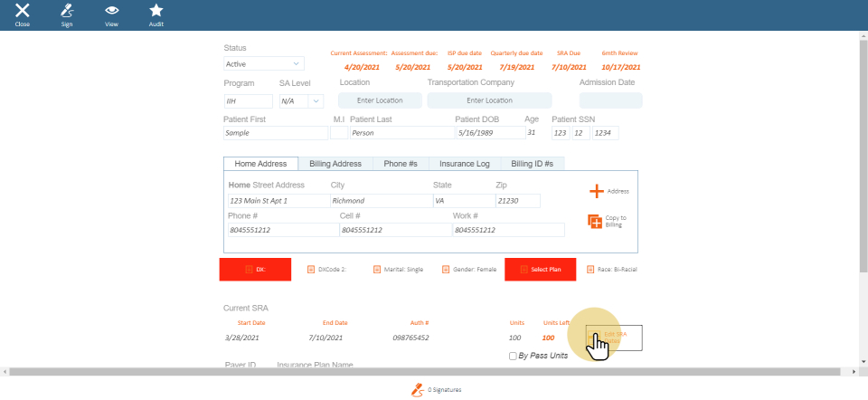Click the Close icon in top toolbar
Screen dimensions: 868x400
click(x=23, y=13)
